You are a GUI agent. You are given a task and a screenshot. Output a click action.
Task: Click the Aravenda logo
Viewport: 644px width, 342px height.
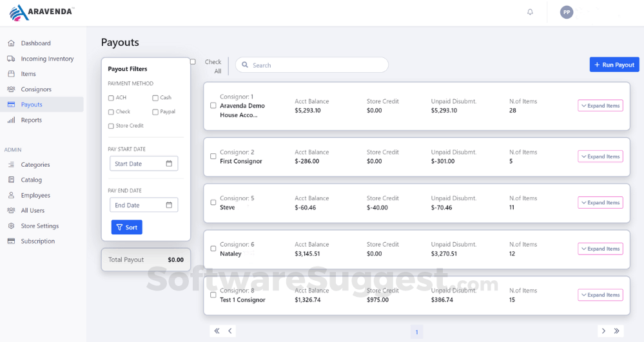42,12
